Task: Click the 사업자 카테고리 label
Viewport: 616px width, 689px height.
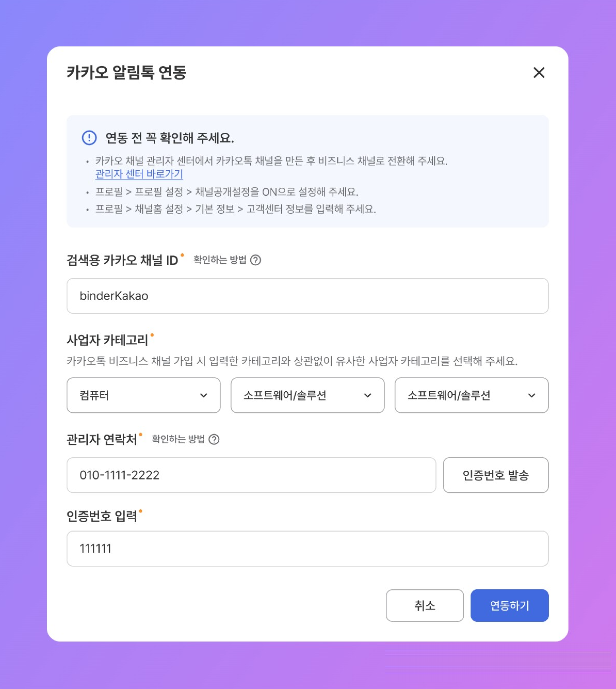Action: click(107, 340)
